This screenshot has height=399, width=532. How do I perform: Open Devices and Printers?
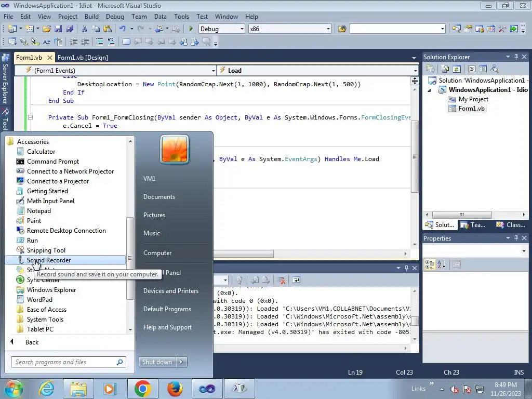point(170,291)
